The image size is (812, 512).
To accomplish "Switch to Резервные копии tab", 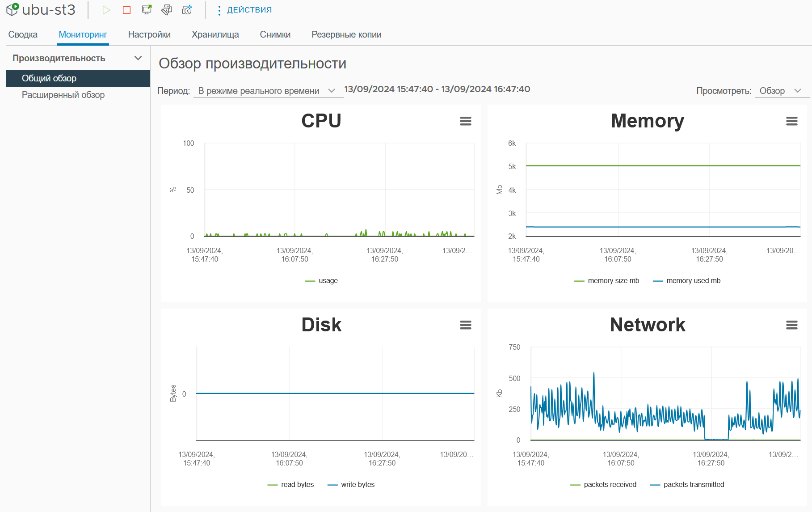I will (346, 34).
